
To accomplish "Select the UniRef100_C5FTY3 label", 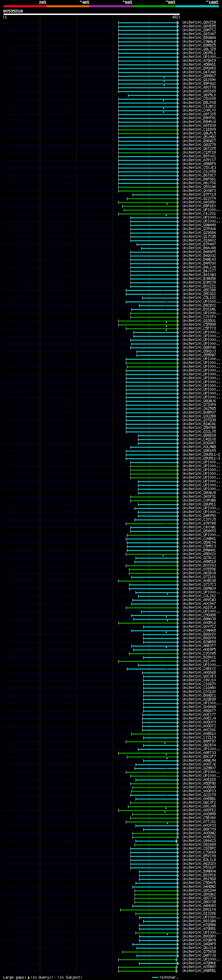I will (x=199, y=328).
